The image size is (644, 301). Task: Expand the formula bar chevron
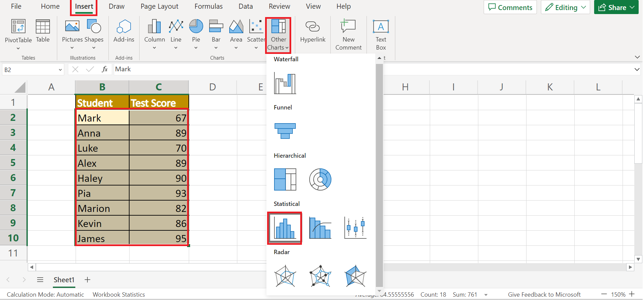pyautogui.click(x=637, y=70)
